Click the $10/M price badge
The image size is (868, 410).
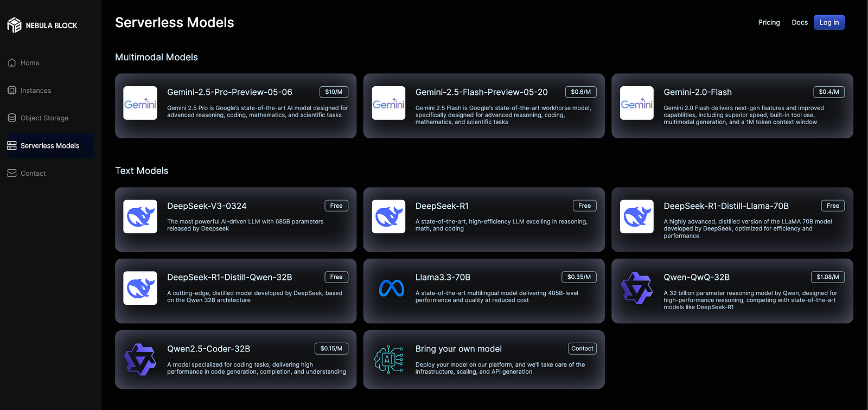(x=334, y=92)
